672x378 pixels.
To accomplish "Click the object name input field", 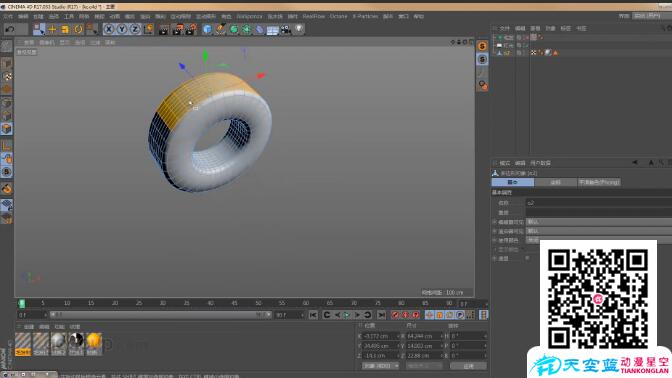I will (599, 203).
